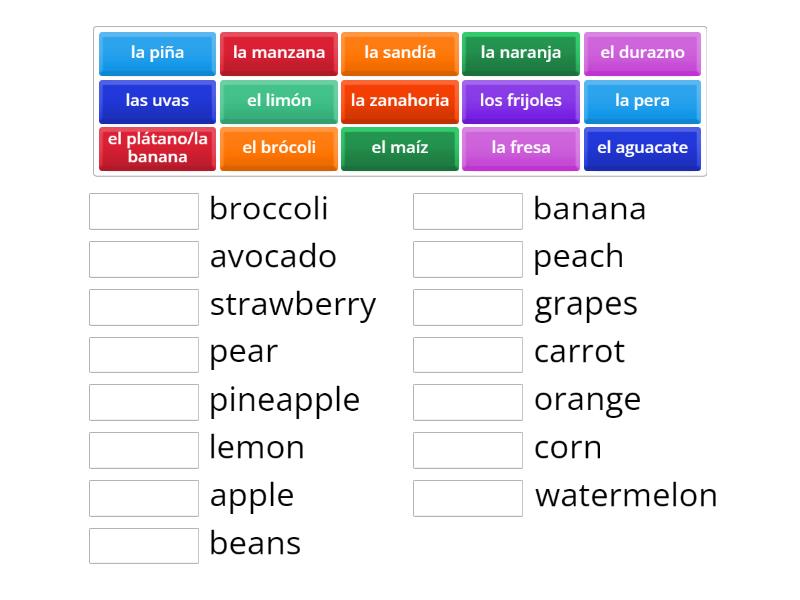Click the answer slot beside watermelon
800x600 pixels.
tap(468, 498)
